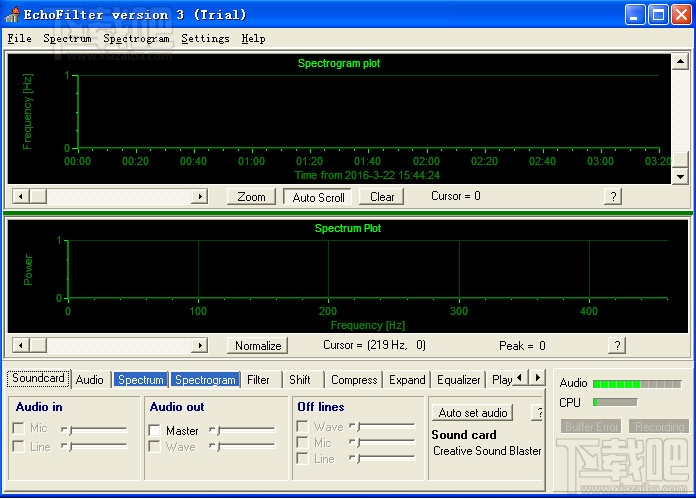Open the Settings menu
The height and width of the screenshot is (499, 696).
pos(206,39)
